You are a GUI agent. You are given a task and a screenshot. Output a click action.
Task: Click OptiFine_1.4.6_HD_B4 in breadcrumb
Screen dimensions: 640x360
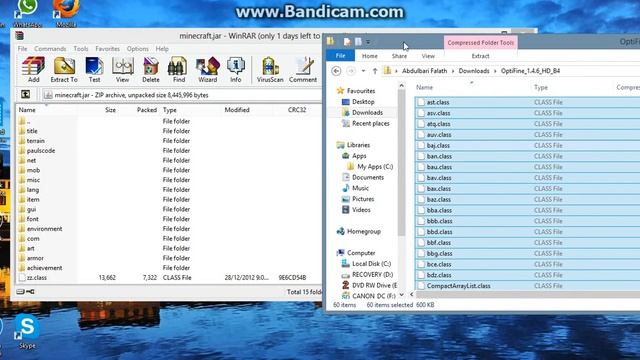click(x=530, y=71)
